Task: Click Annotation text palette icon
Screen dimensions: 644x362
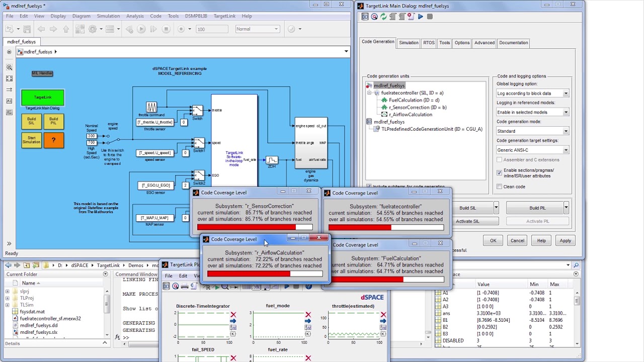Action: pos(9,101)
